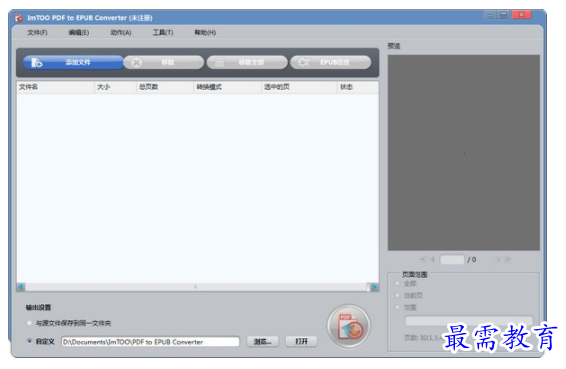The height and width of the screenshot is (369, 566).
Task: Click the Remove All (移除全部) trash button
Action: (x=247, y=62)
